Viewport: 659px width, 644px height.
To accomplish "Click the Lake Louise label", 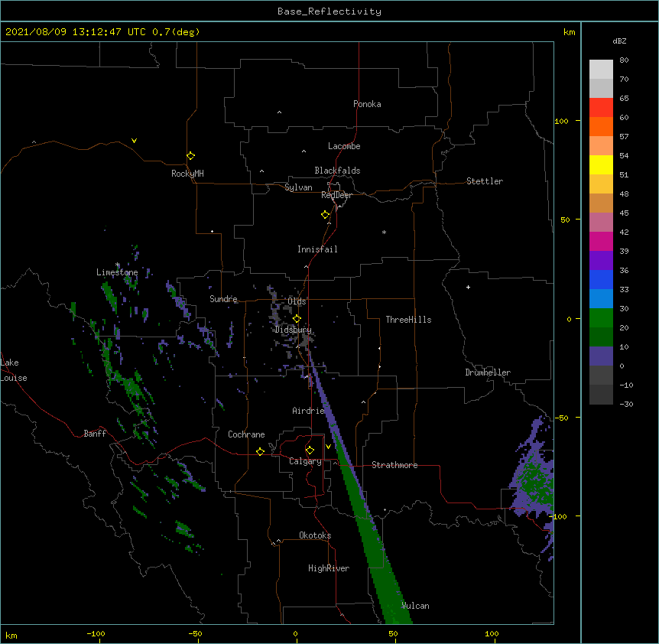I will coord(14,370).
